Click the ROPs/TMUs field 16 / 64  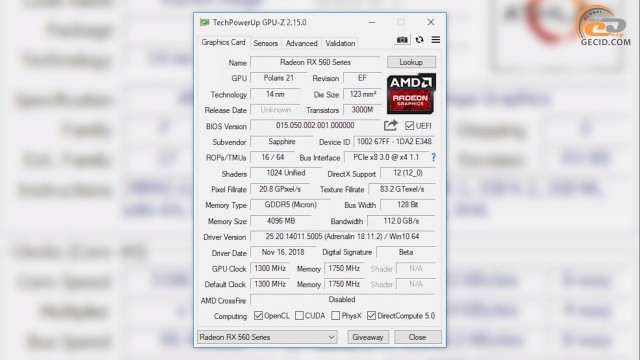[x=273, y=157]
